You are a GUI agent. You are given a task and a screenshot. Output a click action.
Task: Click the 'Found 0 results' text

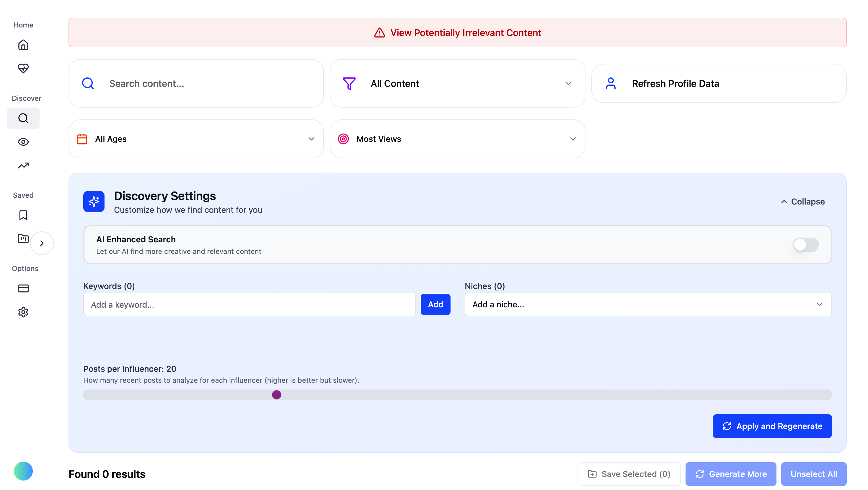click(x=107, y=474)
